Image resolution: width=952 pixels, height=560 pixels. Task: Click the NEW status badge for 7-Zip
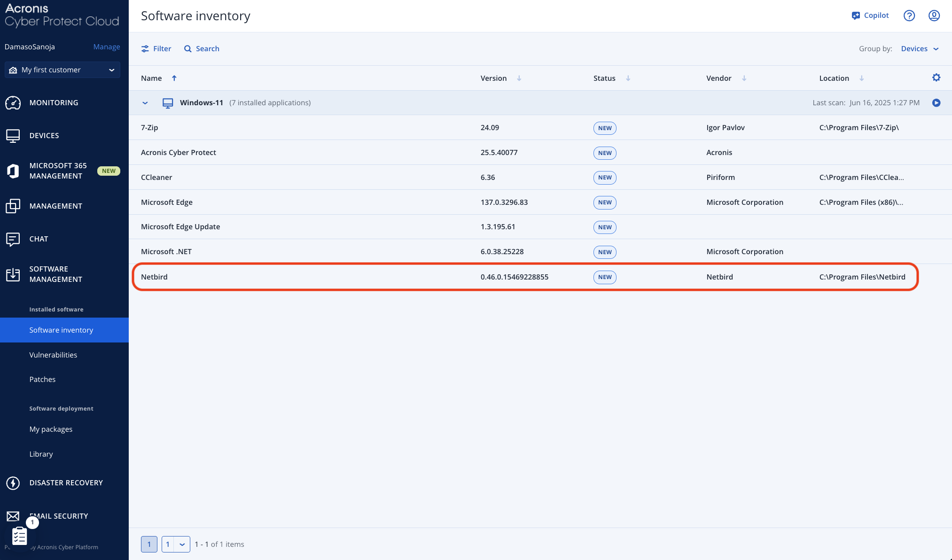click(x=605, y=128)
